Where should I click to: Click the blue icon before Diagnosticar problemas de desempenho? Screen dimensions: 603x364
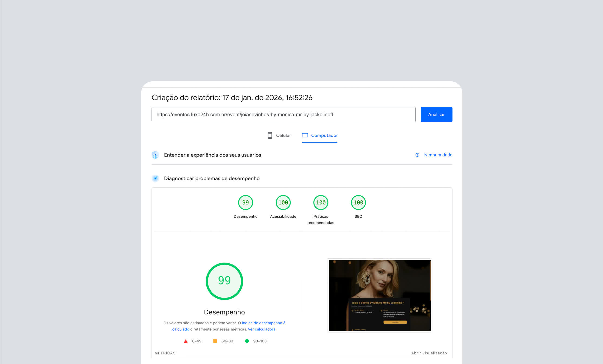156,178
